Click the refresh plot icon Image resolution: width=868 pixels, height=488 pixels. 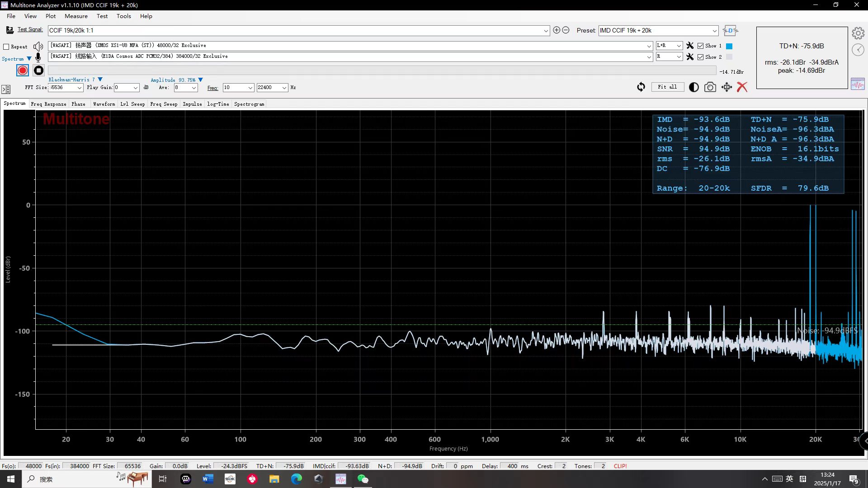pos(641,87)
